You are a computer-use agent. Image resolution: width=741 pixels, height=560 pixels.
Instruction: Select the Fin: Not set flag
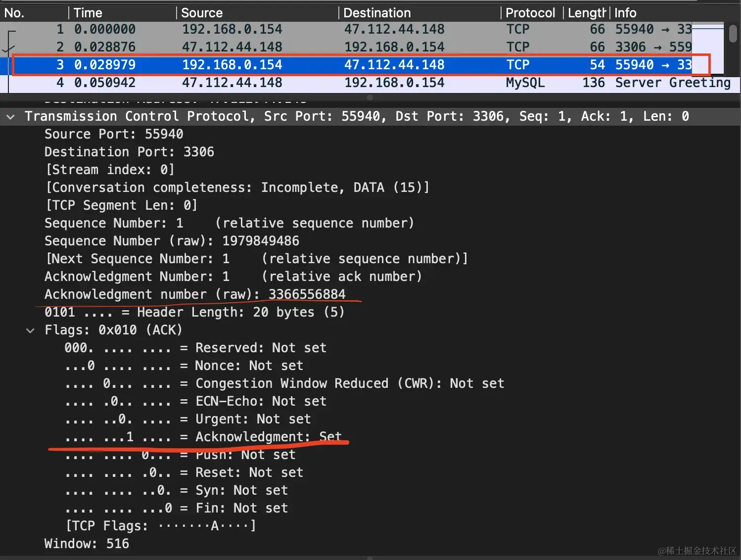pos(176,508)
